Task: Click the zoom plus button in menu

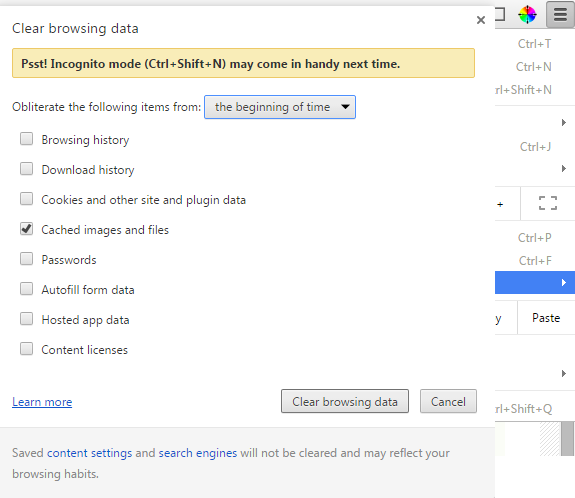Action: coord(500,204)
